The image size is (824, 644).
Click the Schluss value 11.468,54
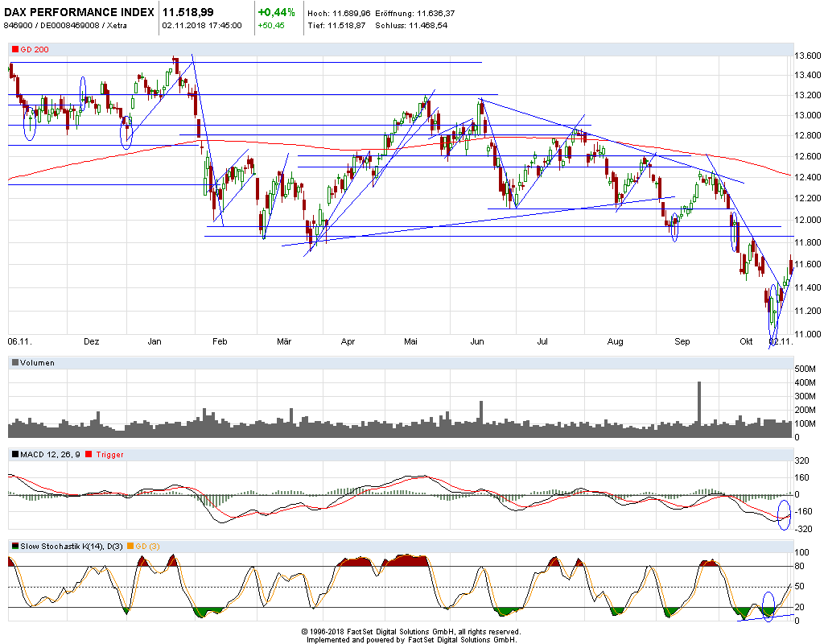pos(428,25)
